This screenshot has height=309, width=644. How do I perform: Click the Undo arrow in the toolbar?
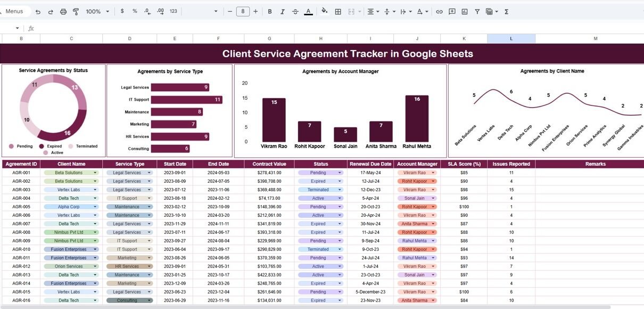38,11
